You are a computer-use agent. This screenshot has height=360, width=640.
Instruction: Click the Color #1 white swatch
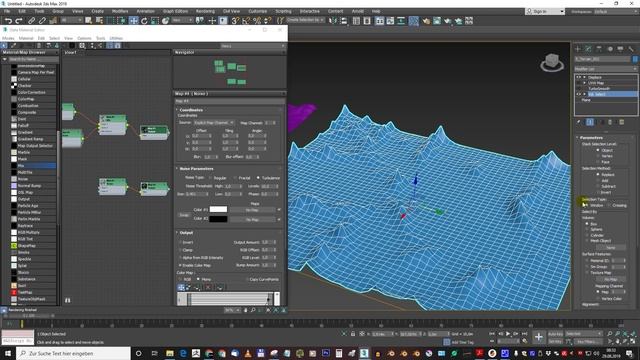pos(218,209)
